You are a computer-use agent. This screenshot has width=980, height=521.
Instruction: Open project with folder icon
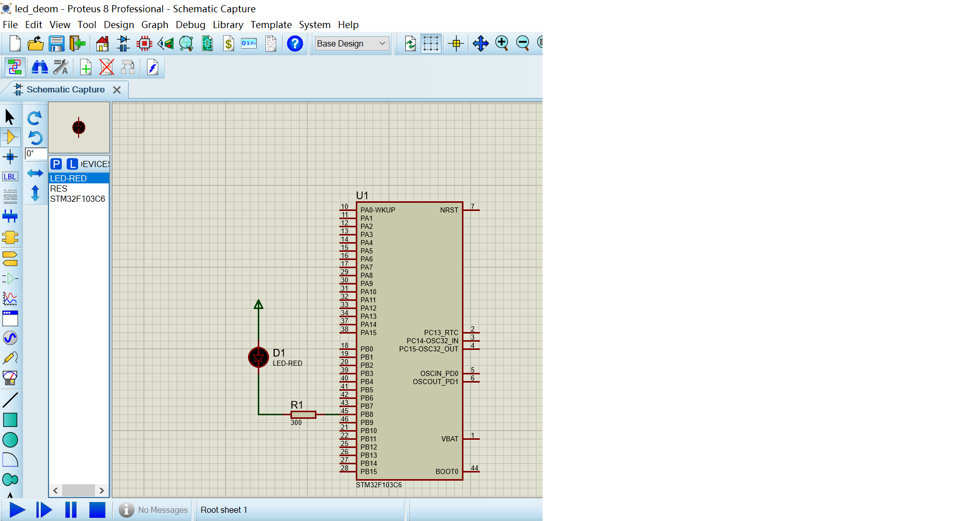(x=35, y=43)
